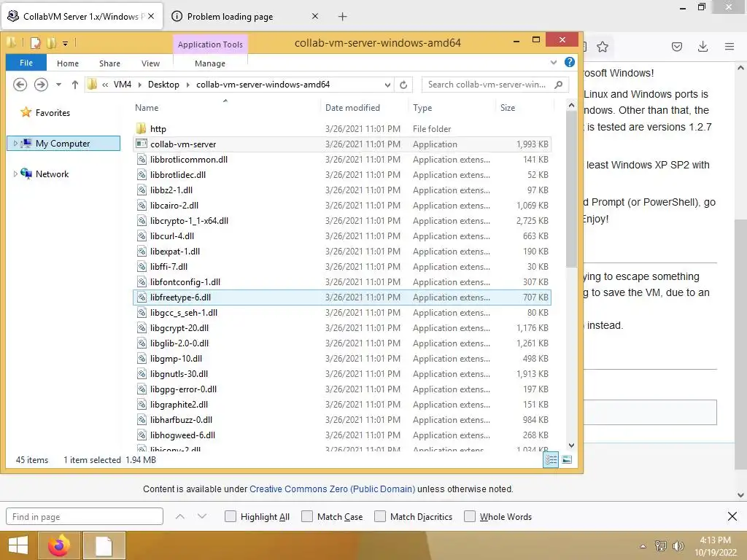The width and height of the screenshot is (747, 560).
Task: Select libbrotlicommon.dll file icon
Action: pyautogui.click(x=142, y=160)
